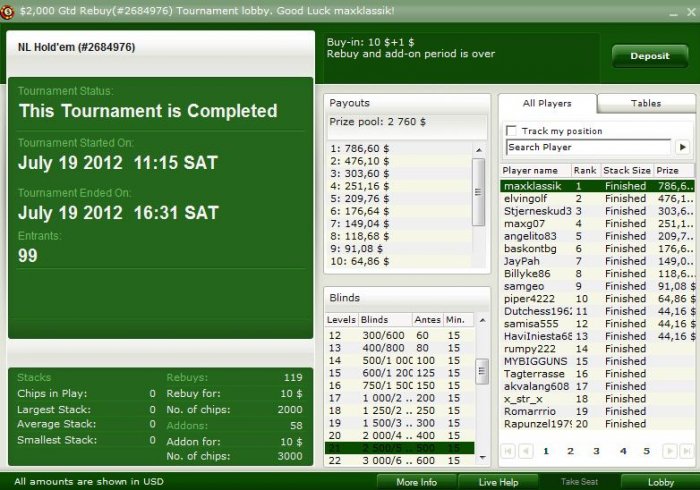Open page 3 of players
700x490 pixels.
596,451
